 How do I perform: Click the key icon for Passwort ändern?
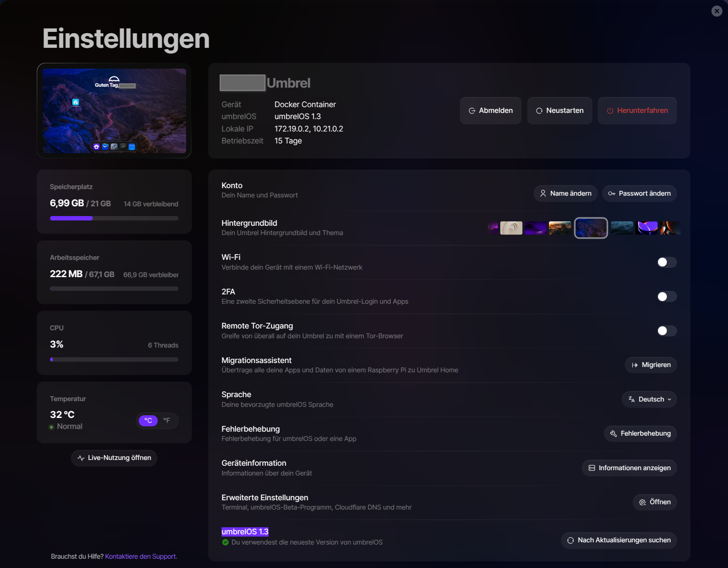[611, 193]
